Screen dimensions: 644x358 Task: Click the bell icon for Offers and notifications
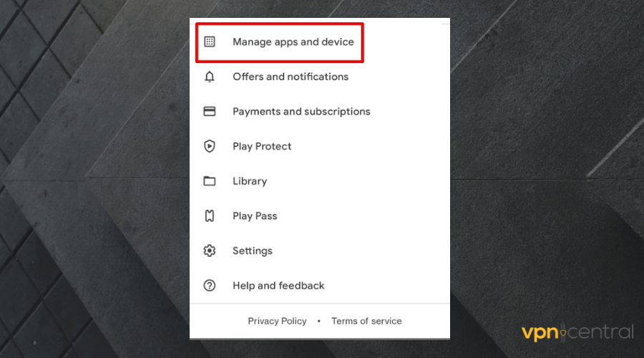pyautogui.click(x=209, y=77)
